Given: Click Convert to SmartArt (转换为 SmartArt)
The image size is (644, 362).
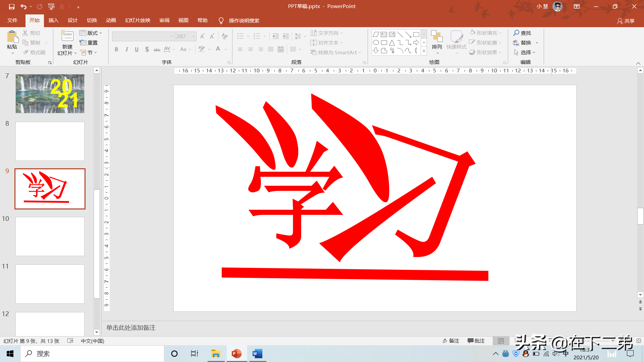Looking at the screenshot, I should tap(336, 52).
